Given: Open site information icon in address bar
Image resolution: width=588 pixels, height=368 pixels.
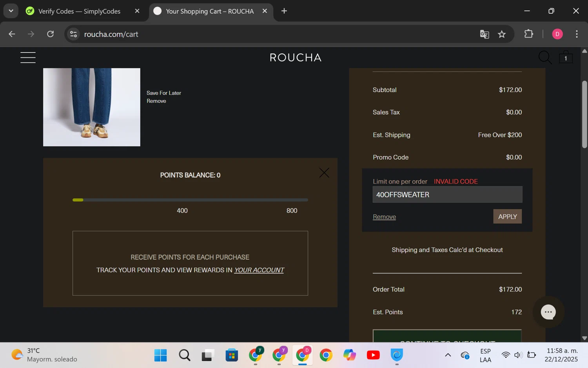Looking at the screenshot, I should click(x=73, y=34).
